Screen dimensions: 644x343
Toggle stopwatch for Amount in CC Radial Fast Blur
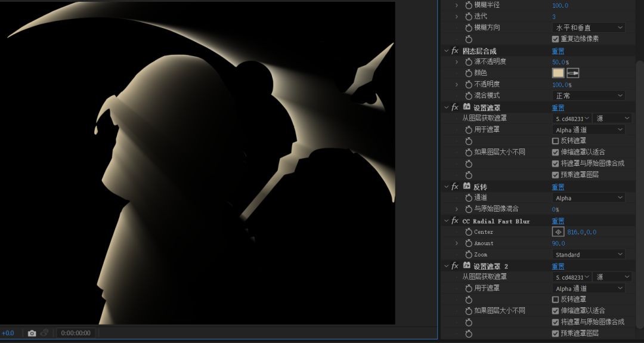(x=469, y=243)
